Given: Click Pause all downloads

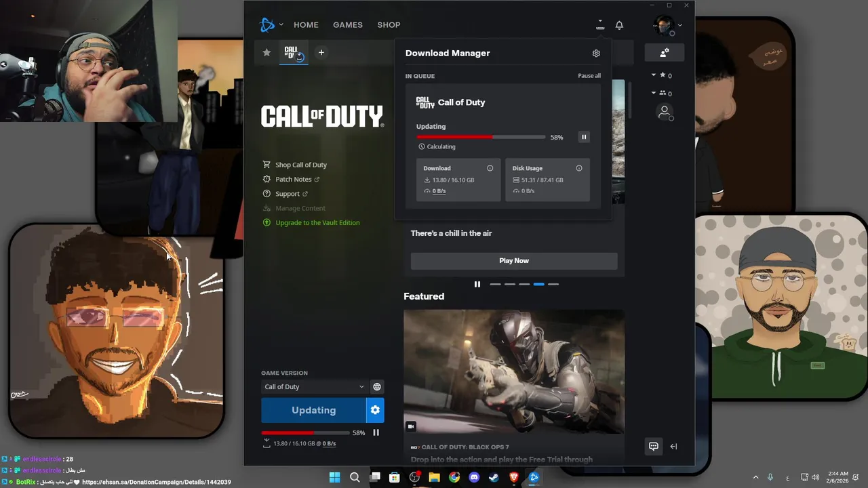Looking at the screenshot, I should (589, 76).
